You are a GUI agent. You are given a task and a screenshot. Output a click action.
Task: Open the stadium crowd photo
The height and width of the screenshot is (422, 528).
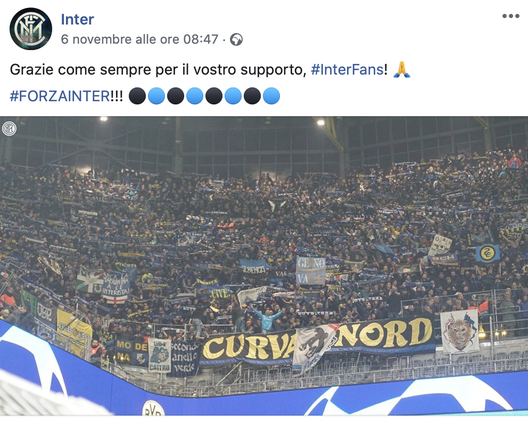tap(264, 266)
